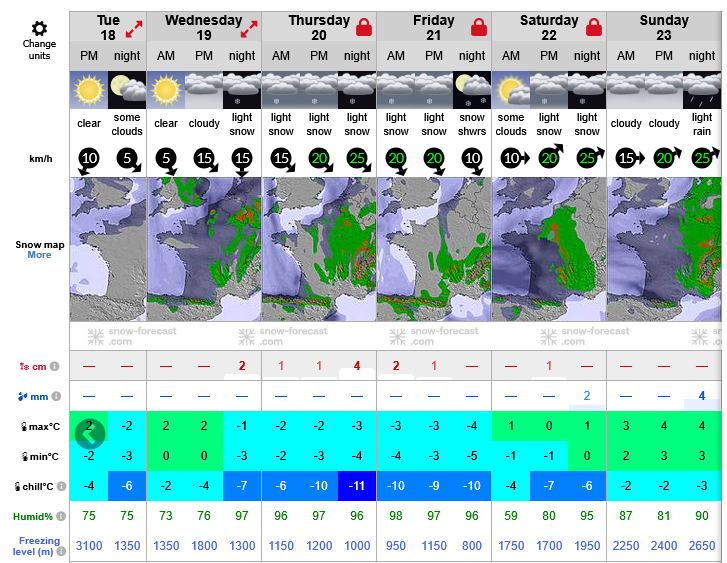This screenshot has height=563, width=727.
Task: Open info icon next to chill°C
Action: [61, 486]
